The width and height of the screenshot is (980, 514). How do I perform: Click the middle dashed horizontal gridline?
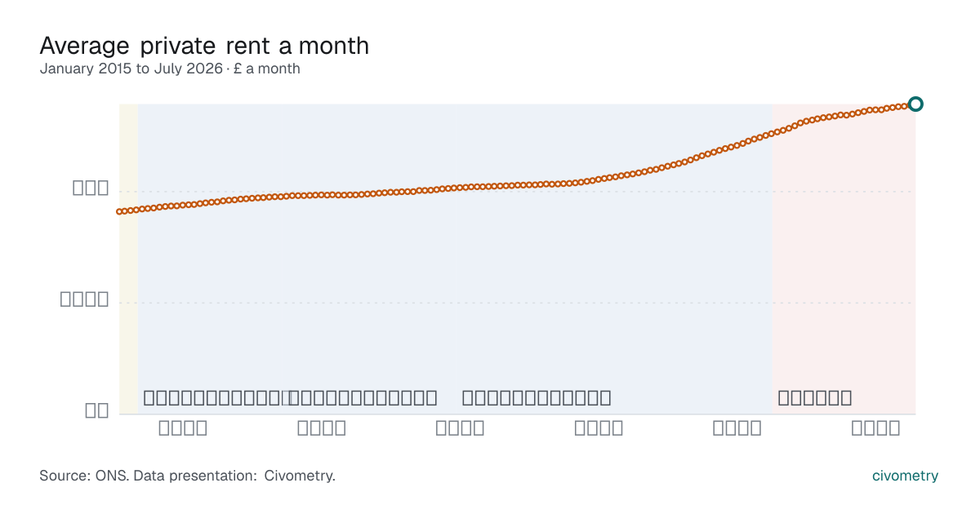517,303
